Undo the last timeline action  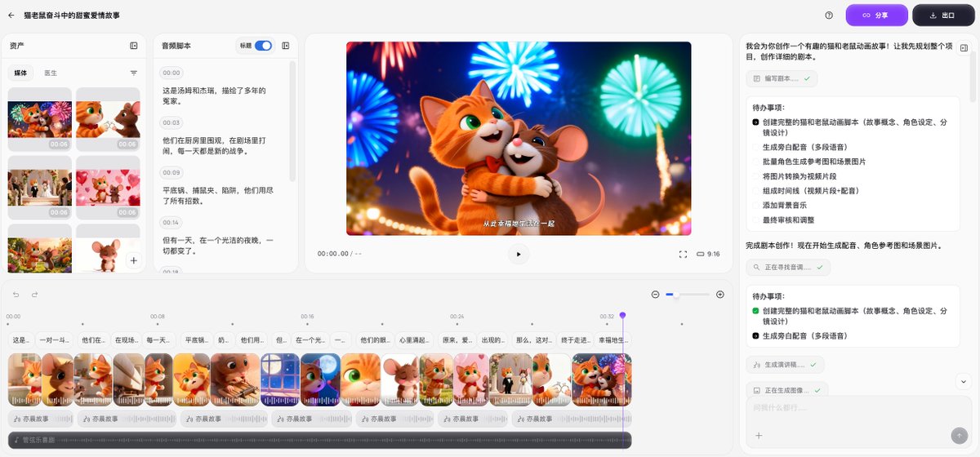click(x=16, y=295)
